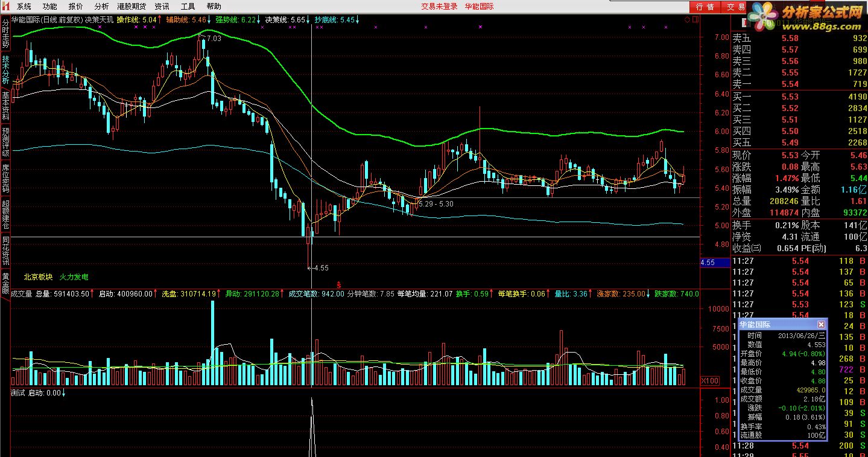Click the 买二 order book row
The height and width of the screenshot is (457, 868).
(x=799, y=108)
